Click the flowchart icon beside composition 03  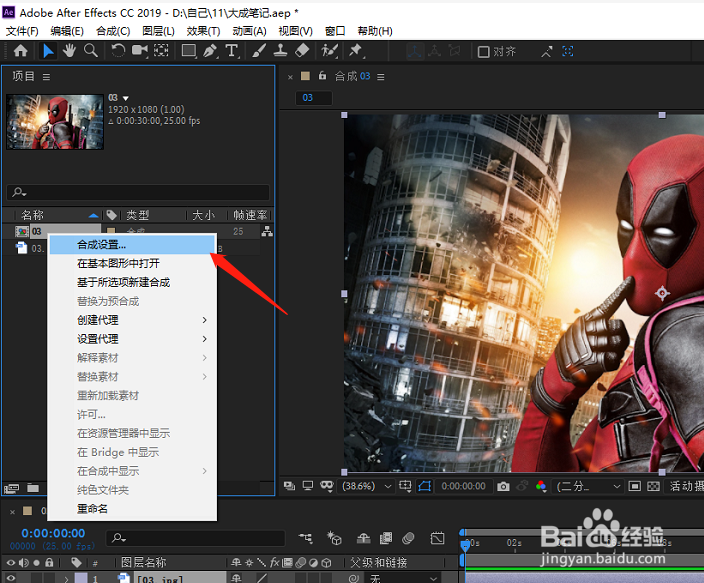click(267, 232)
